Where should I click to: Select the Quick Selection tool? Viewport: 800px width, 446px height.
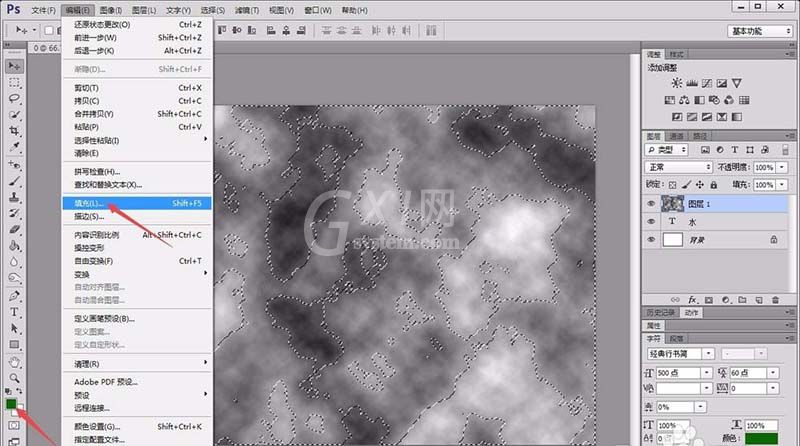pos(14,115)
